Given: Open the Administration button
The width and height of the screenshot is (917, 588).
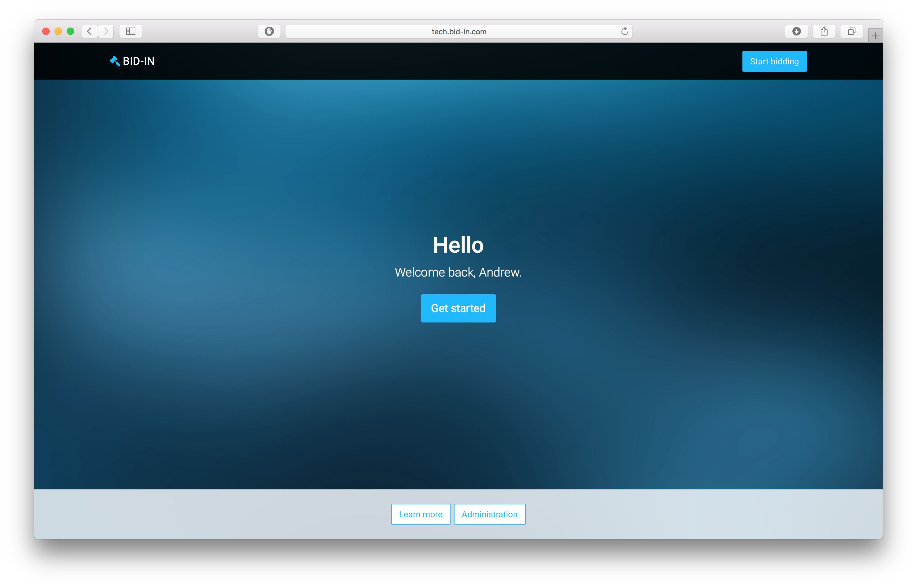Looking at the screenshot, I should (489, 514).
